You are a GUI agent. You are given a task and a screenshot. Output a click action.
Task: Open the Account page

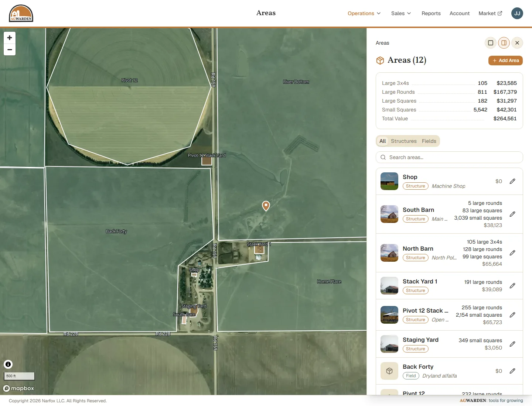coord(460,13)
